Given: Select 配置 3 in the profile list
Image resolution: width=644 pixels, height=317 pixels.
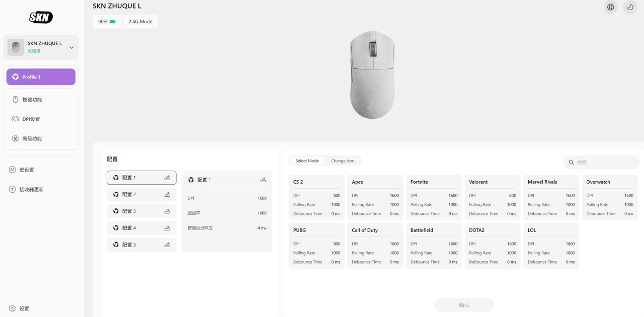Looking at the screenshot, I should tap(141, 211).
